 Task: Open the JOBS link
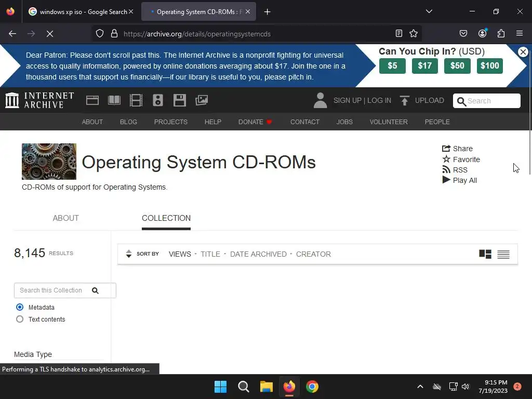click(x=345, y=122)
